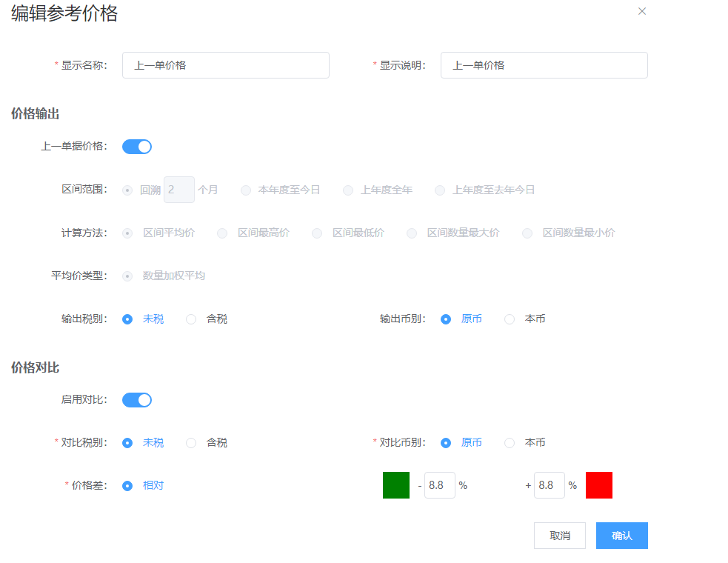Click the 显示名称 input field
This screenshot has height=563, width=728.
coord(225,65)
